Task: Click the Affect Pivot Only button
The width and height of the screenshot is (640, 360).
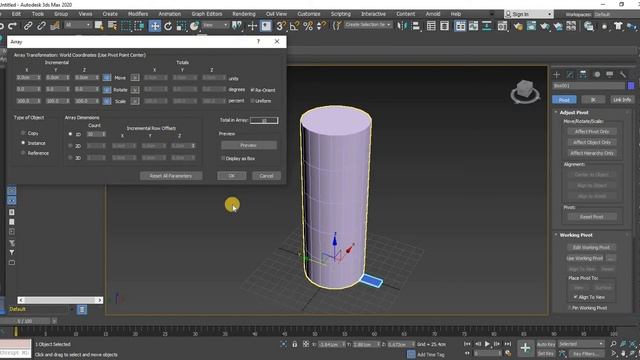Action: [x=592, y=132]
